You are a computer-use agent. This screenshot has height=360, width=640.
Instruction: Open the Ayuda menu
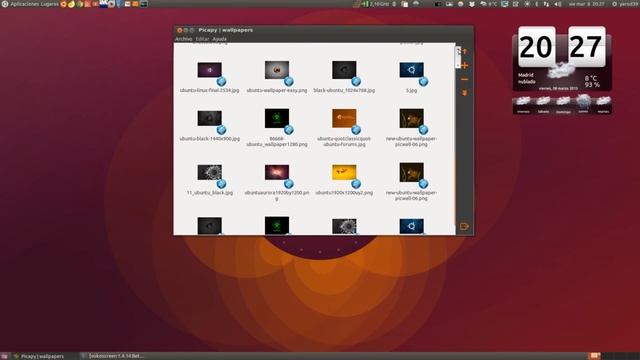pyautogui.click(x=220, y=39)
